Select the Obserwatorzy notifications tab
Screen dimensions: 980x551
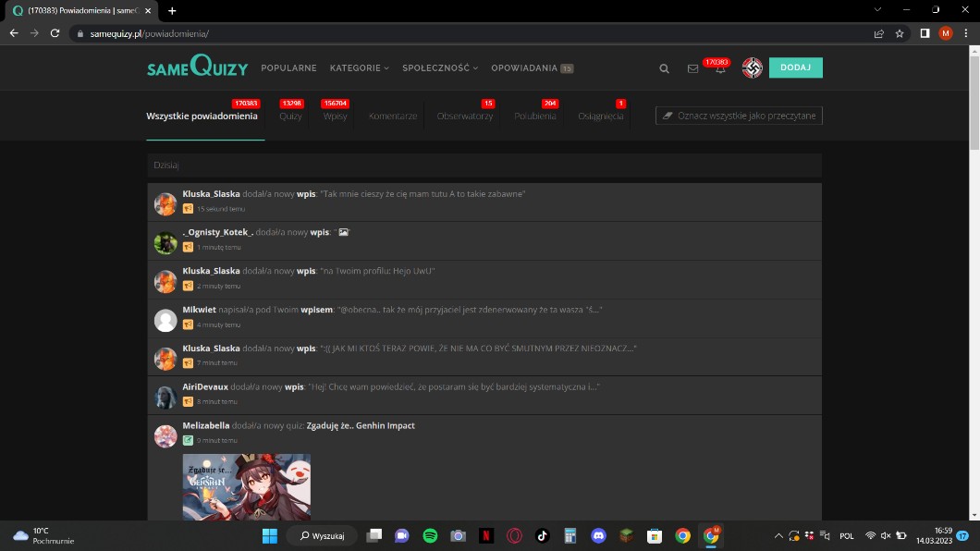click(465, 116)
